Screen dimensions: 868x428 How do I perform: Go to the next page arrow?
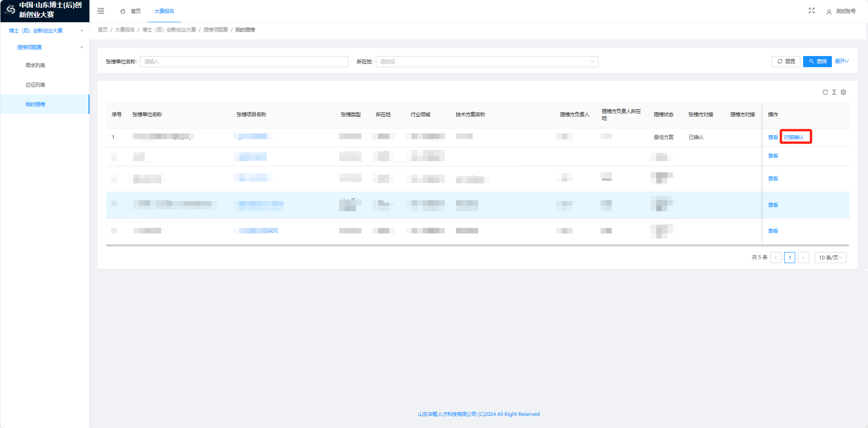pyautogui.click(x=804, y=258)
